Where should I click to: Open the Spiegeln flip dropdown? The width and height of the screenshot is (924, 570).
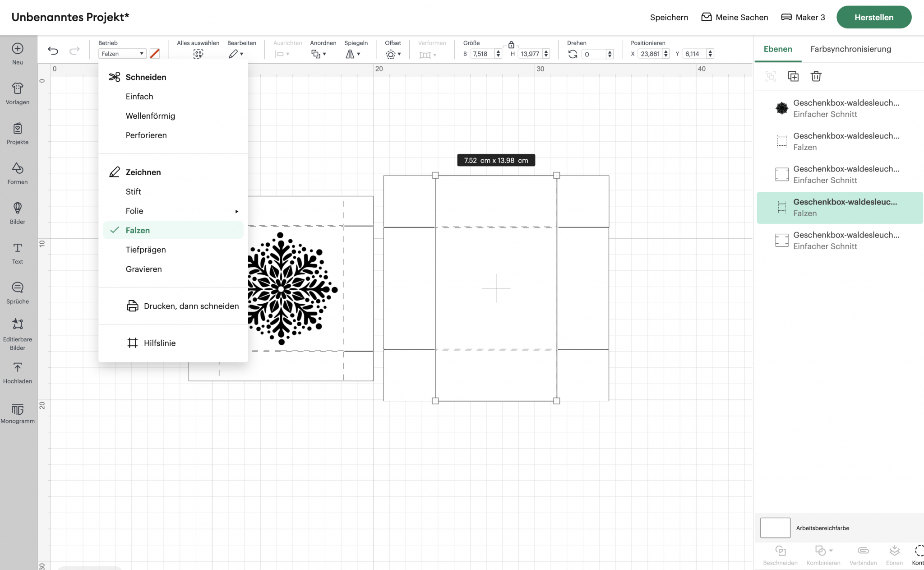click(x=353, y=54)
